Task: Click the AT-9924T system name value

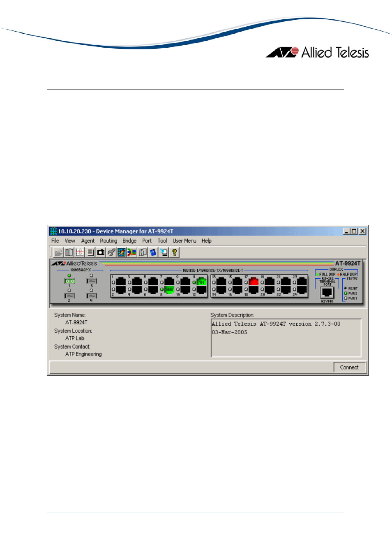Action: click(x=76, y=323)
